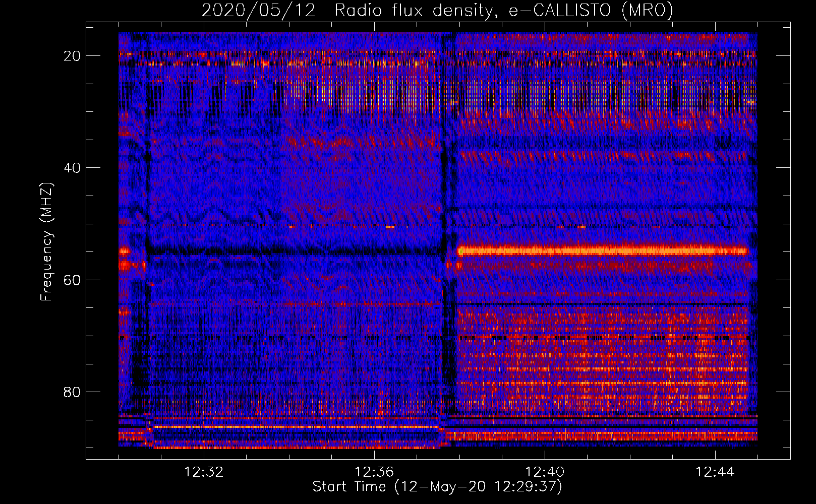This screenshot has width=816, height=504.
Task: Click the 20 MHz frequency tick label
Action: click(73, 56)
